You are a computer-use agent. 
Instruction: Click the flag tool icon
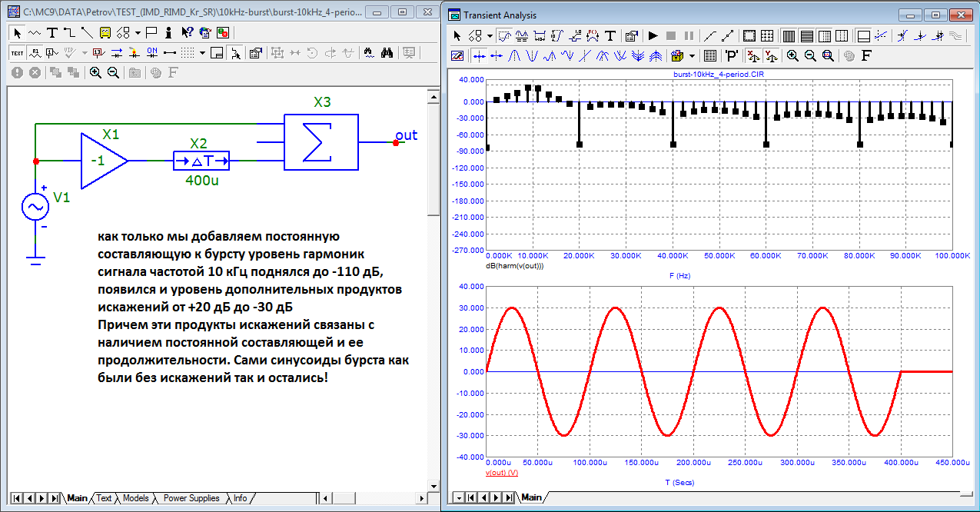coord(151,32)
